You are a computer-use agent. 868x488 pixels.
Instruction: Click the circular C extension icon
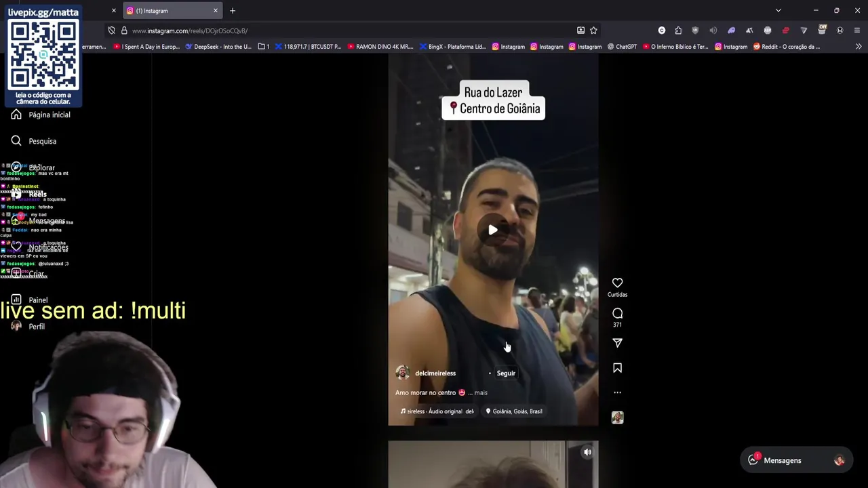(662, 30)
